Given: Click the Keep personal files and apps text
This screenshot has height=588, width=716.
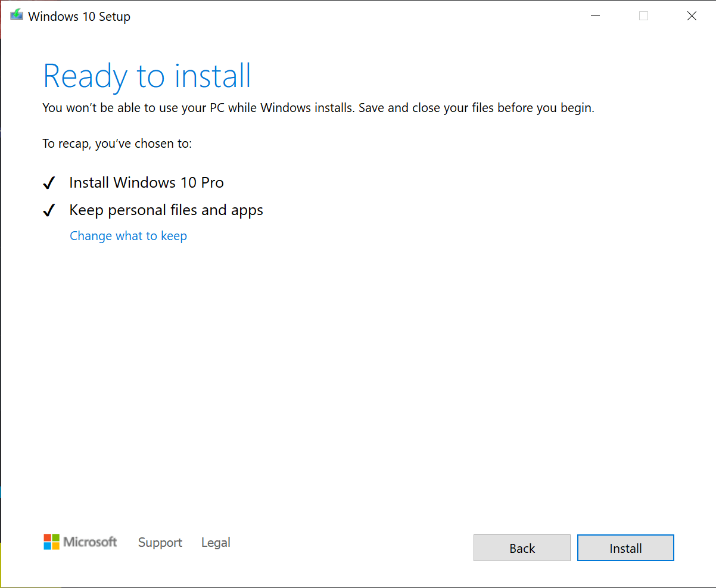Looking at the screenshot, I should (166, 210).
